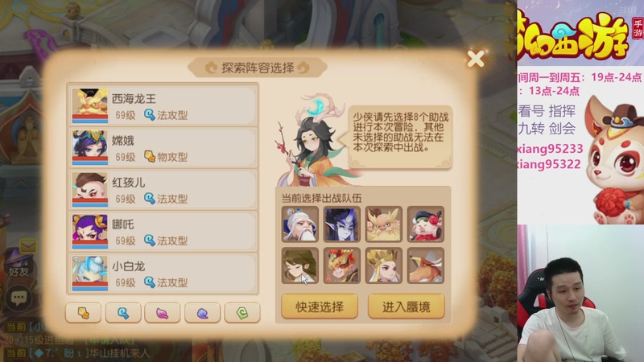The image size is (644, 362).
Task: Filter by the blue magic-attack type icon
Action: click(x=123, y=313)
